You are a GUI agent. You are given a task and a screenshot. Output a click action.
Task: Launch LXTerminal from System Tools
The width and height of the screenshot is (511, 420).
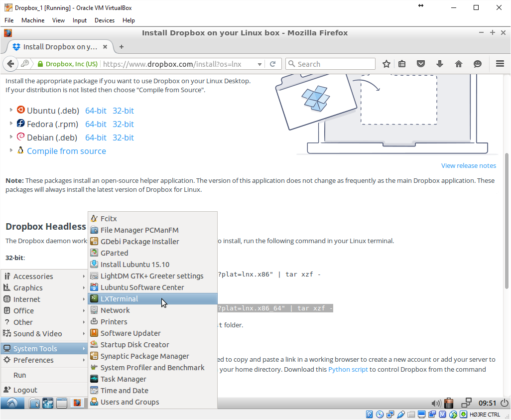tap(152, 299)
